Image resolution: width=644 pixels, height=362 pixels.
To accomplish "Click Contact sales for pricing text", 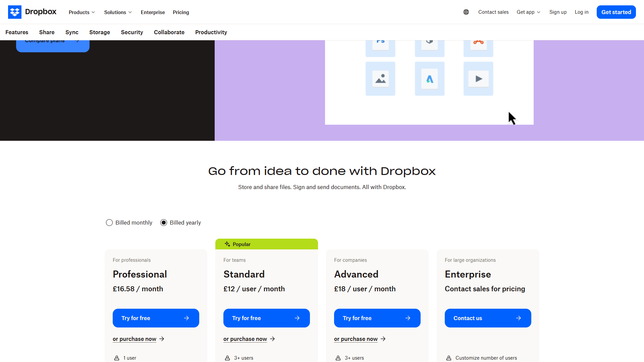I will [485, 289].
